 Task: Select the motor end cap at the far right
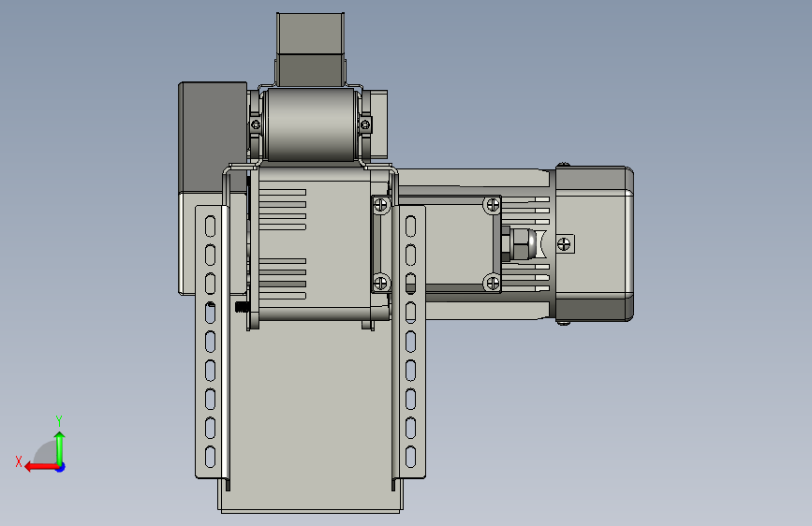(595, 244)
